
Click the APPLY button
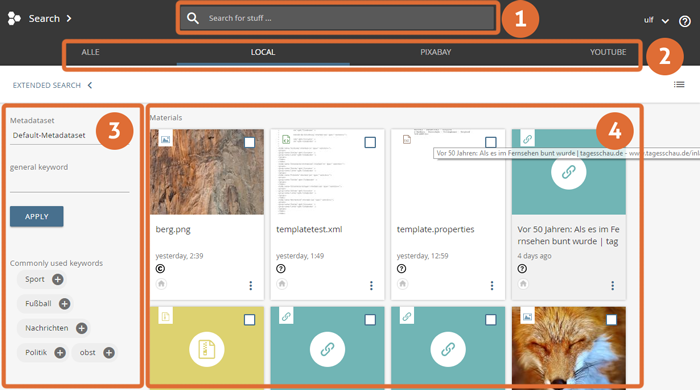(37, 216)
